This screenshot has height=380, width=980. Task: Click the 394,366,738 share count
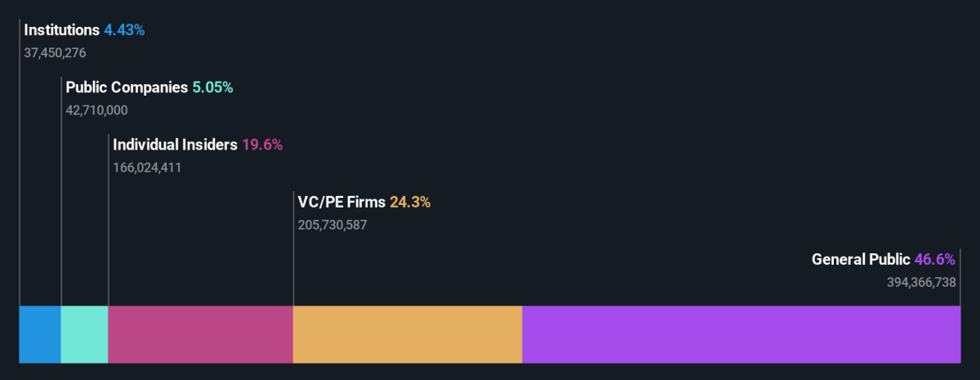(921, 282)
